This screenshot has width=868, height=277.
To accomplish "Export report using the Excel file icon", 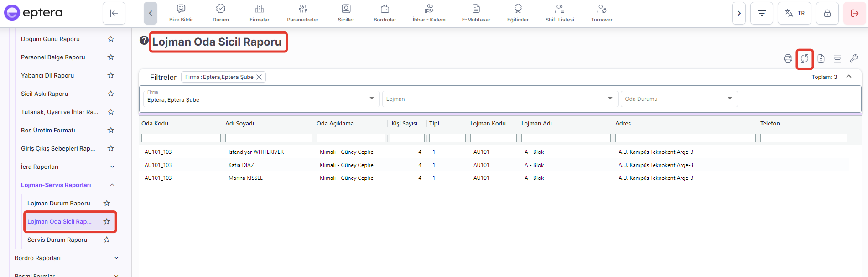I will 821,58.
